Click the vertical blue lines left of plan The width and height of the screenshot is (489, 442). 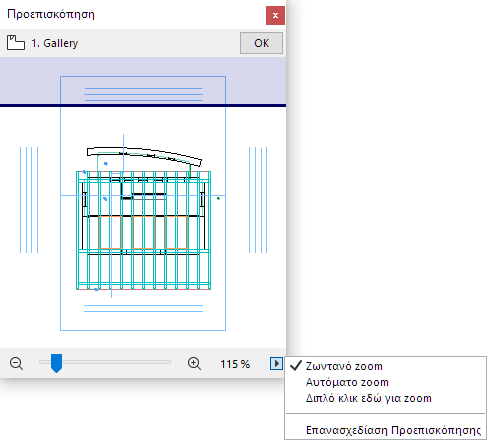point(29,200)
